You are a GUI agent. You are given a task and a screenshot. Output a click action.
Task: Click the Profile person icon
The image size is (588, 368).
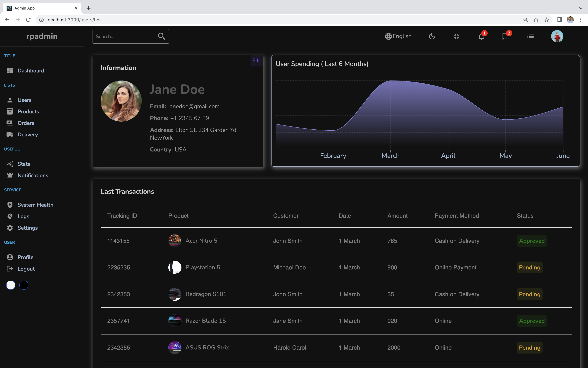10,257
